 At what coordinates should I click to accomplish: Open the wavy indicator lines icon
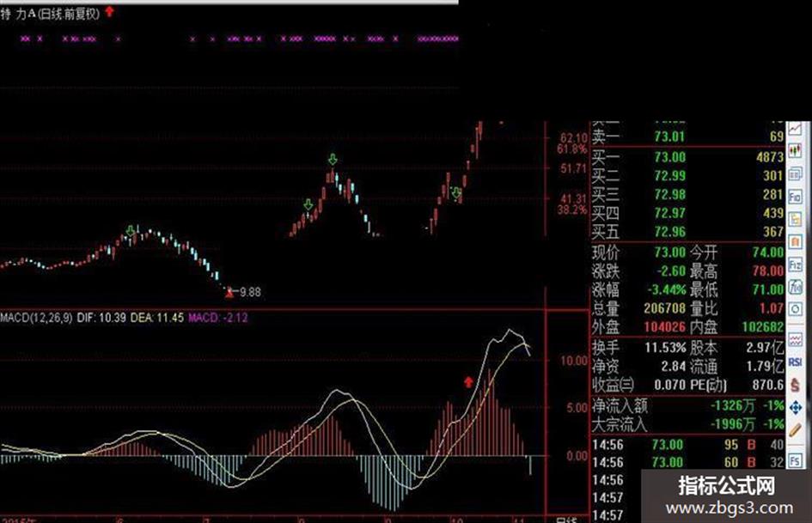point(795,340)
